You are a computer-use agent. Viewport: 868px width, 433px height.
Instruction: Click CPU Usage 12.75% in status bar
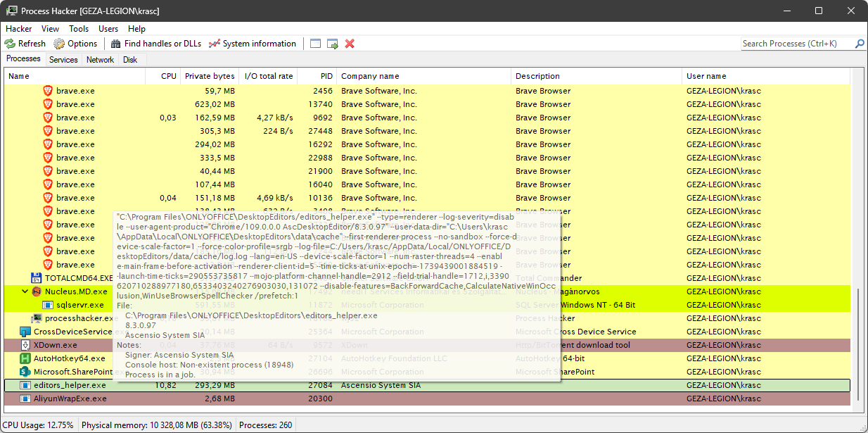[x=38, y=425]
